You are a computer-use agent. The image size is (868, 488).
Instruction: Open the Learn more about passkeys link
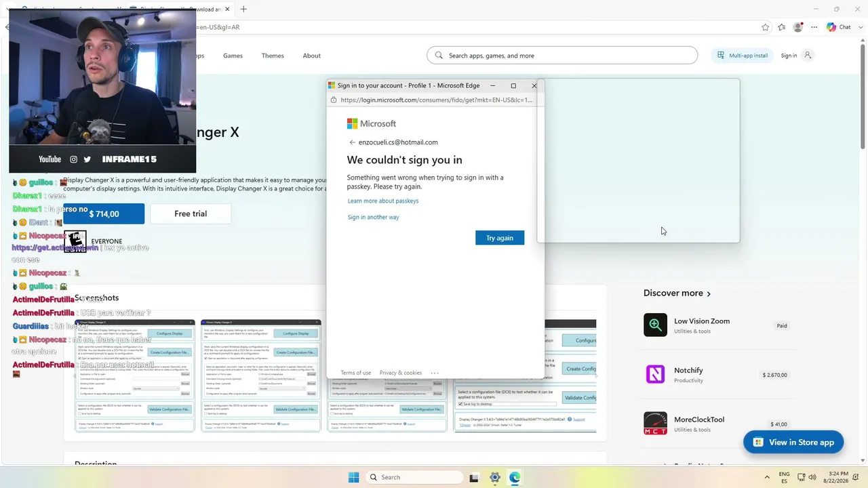pos(383,201)
